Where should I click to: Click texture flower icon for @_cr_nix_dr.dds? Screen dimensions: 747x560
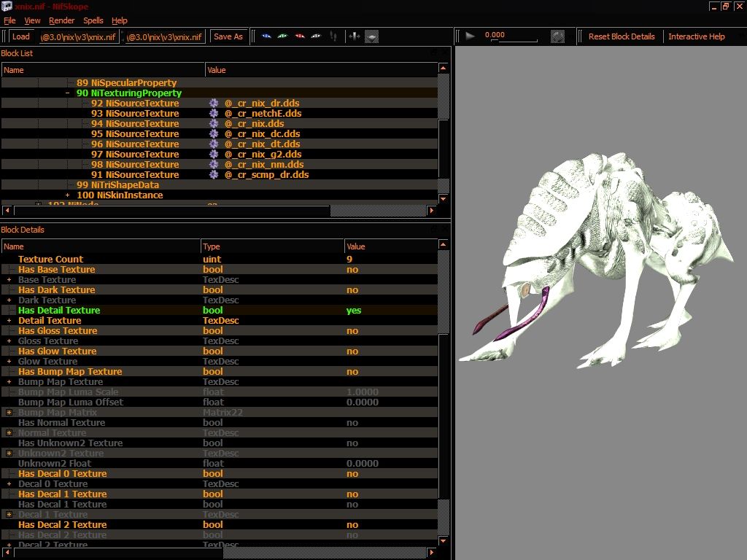214,103
